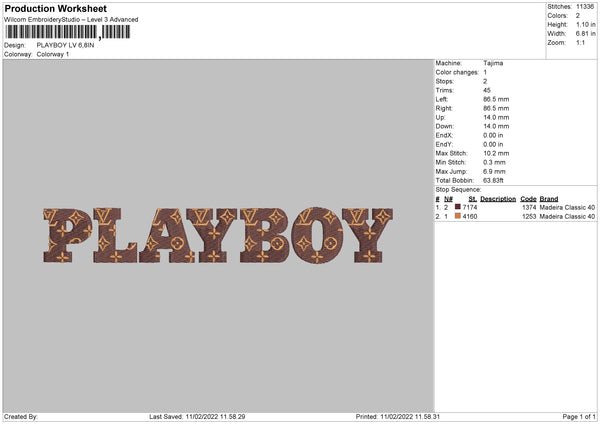Click the EndX value 0.00 in
This screenshot has width=600, height=424.
493,135
